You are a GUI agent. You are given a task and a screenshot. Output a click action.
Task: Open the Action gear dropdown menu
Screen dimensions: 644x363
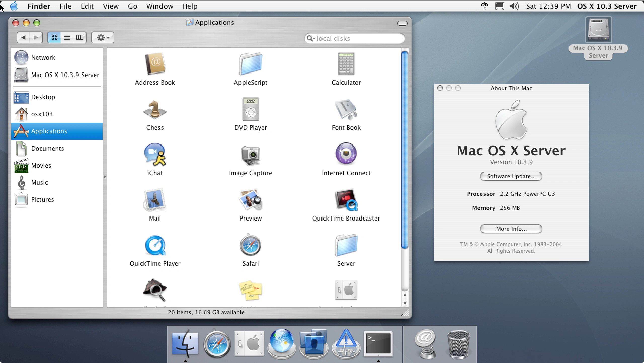pyautogui.click(x=103, y=38)
